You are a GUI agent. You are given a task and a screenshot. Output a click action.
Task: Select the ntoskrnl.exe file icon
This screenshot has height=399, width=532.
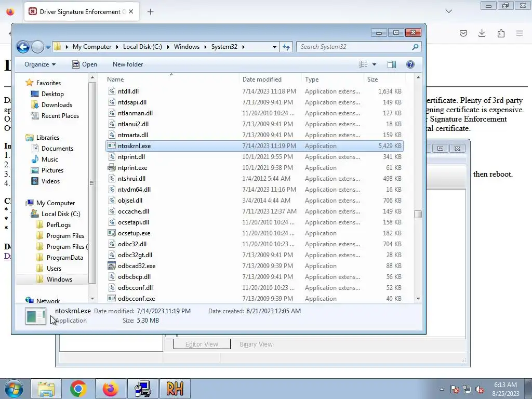pyautogui.click(x=112, y=145)
